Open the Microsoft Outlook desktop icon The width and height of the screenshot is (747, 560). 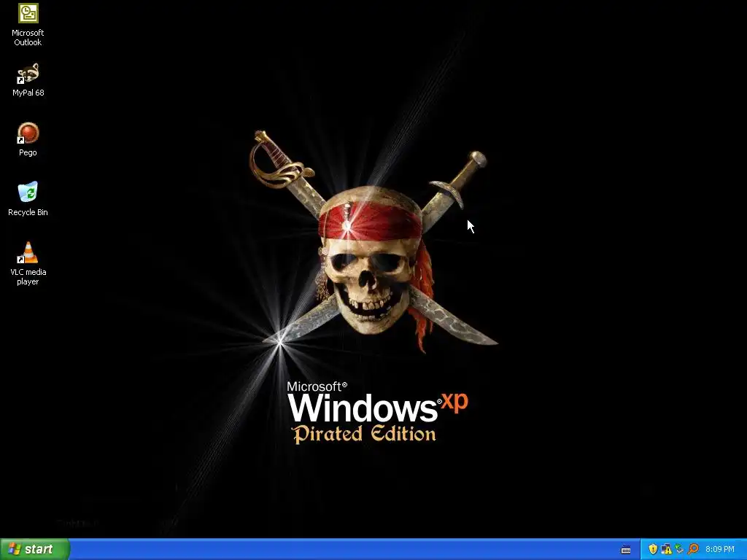coord(28,25)
